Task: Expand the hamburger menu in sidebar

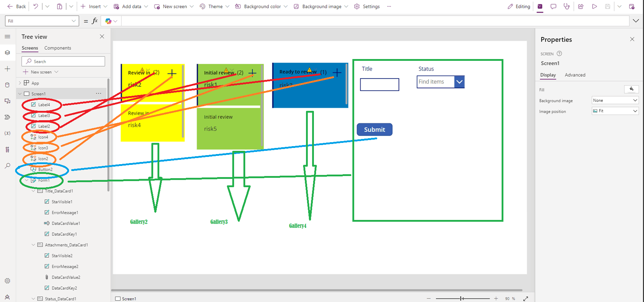Action: [x=8, y=36]
